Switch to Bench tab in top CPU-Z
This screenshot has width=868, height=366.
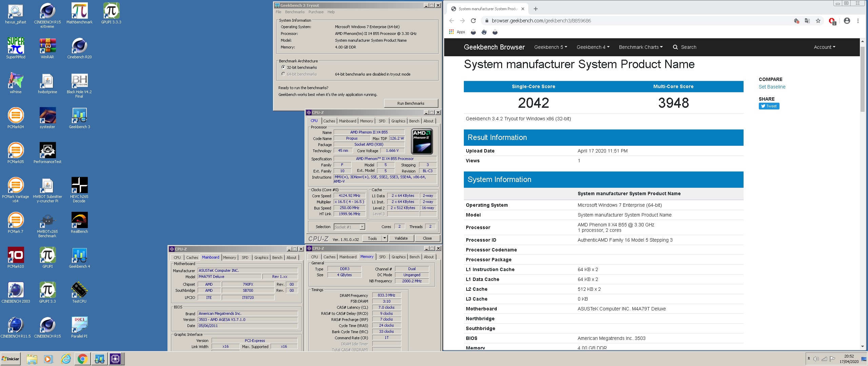(x=414, y=121)
